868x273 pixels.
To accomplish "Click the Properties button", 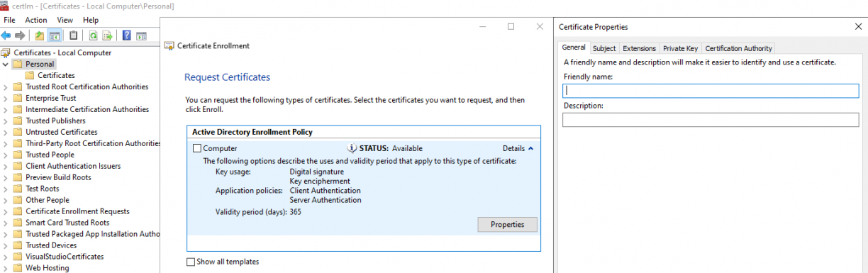I will (507, 224).
